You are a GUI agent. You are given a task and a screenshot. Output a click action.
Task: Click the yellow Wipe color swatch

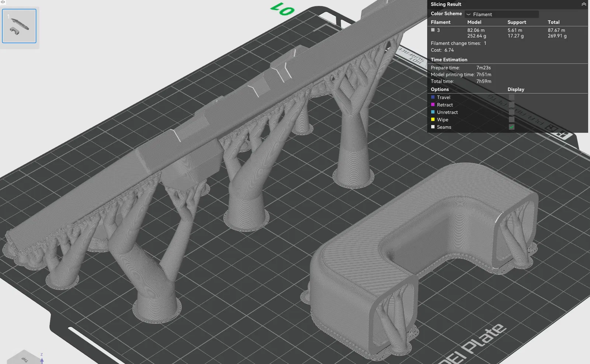click(x=433, y=119)
